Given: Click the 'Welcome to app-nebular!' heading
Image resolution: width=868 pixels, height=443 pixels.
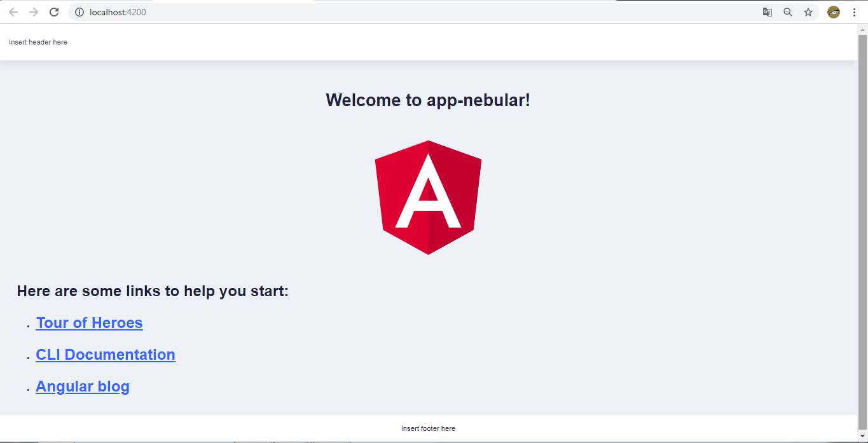Looking at the screenshot, I should tap(428, 100).
